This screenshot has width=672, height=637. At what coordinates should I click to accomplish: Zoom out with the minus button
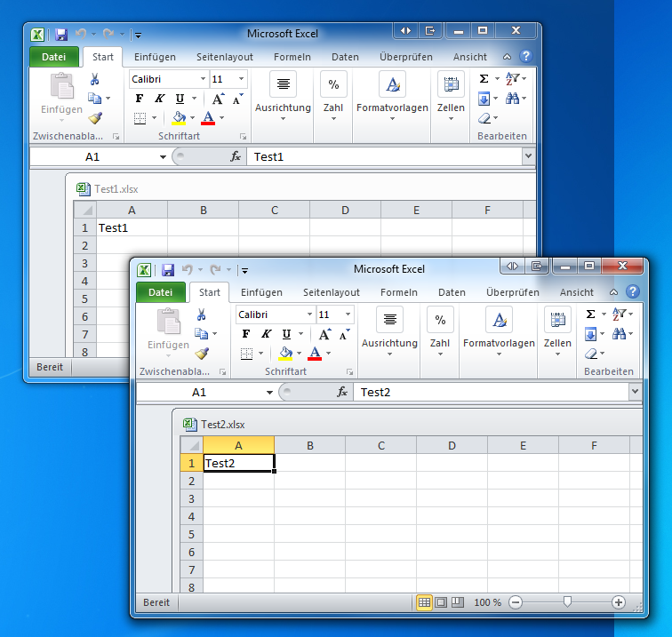[516, 602]
